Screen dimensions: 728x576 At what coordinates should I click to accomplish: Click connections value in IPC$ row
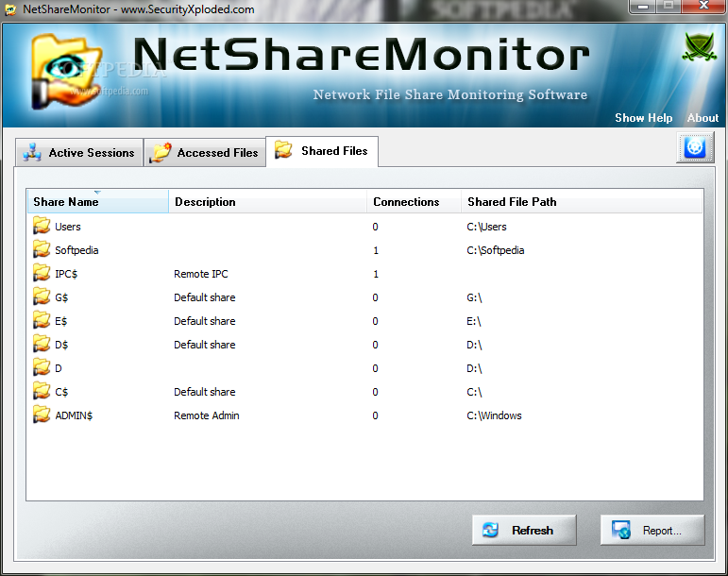tap(376, 274)
